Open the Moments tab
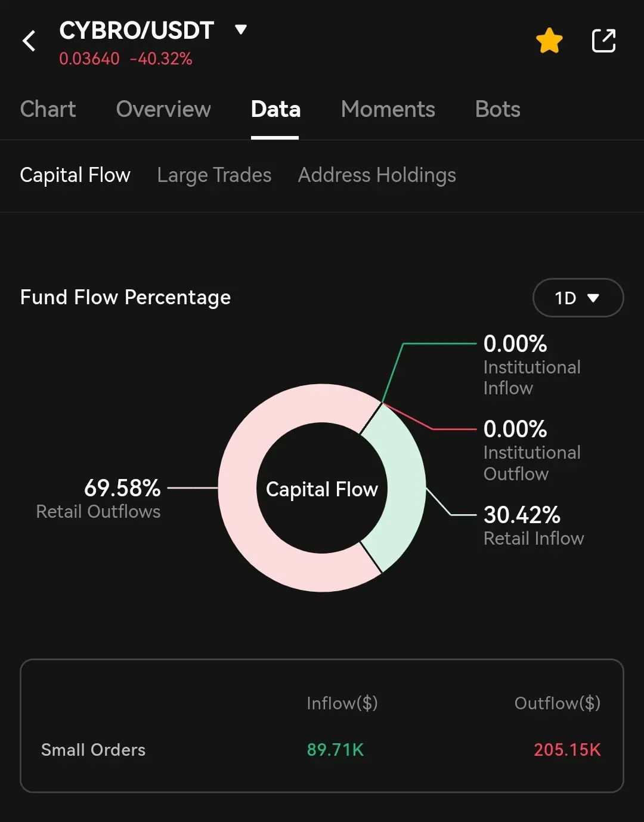Image resolution: width=644 pixels, height=822 pixels. pos(388,110)
